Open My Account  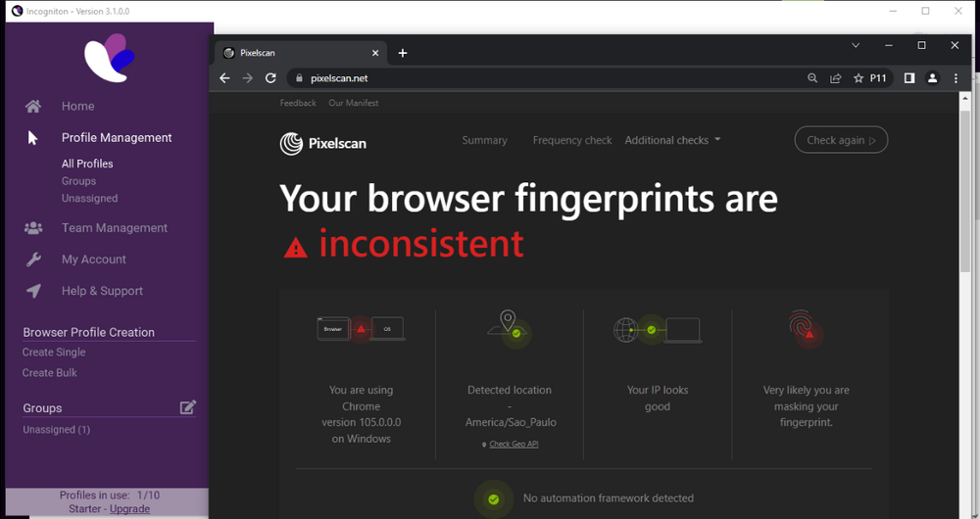[x=94, y=259]
